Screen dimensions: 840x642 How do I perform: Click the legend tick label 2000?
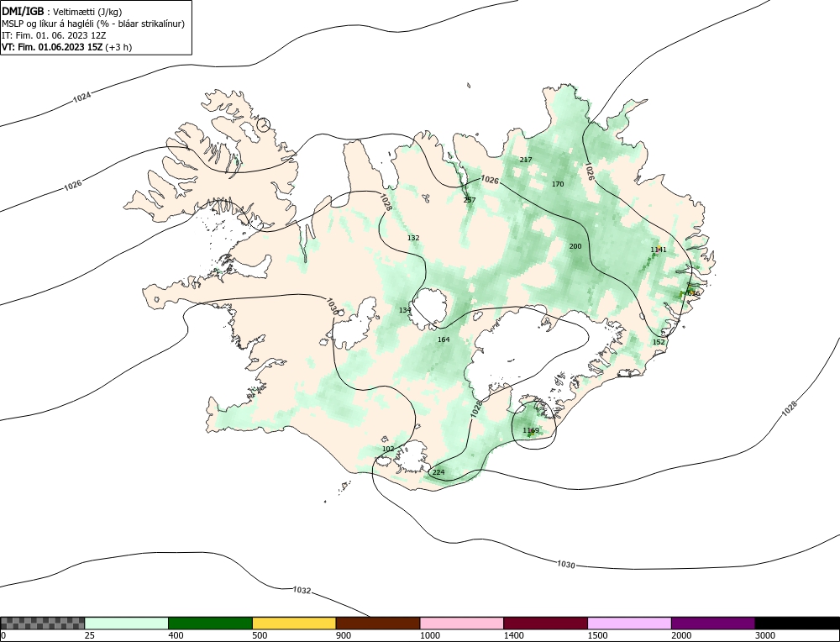pos(681,635)
